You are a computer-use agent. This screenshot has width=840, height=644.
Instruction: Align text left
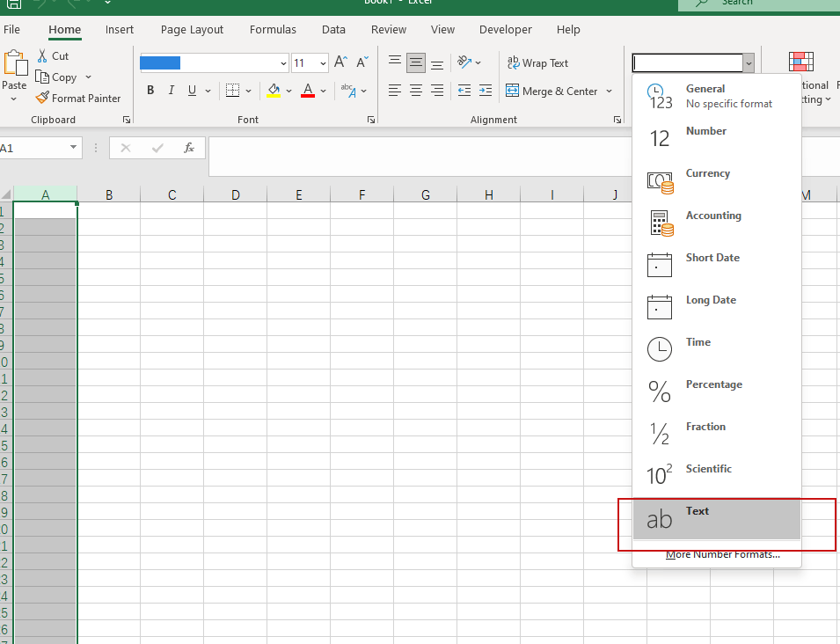[395, 91]
